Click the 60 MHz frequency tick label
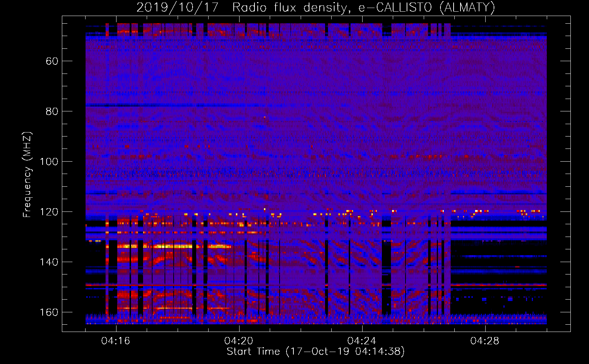This screenshot has height=364, width=589. point(52,61)
